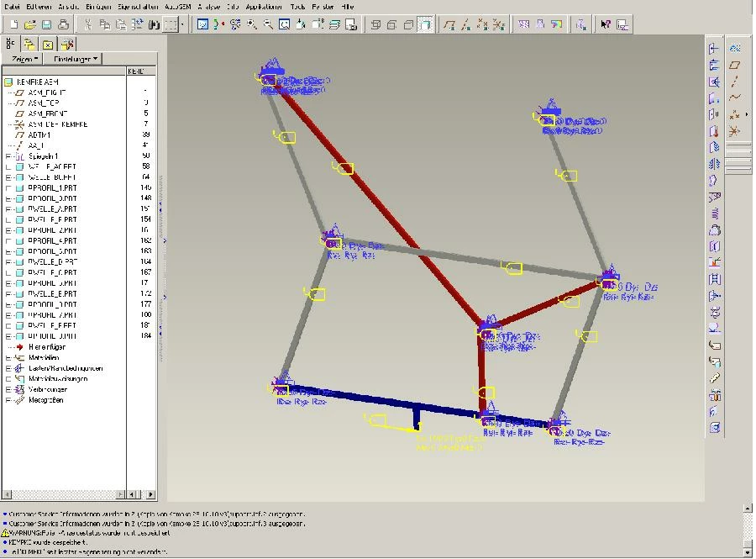Expand the Spiegeln 1 tree node
This screenshot has height=559, width=756.
[8, 156]
